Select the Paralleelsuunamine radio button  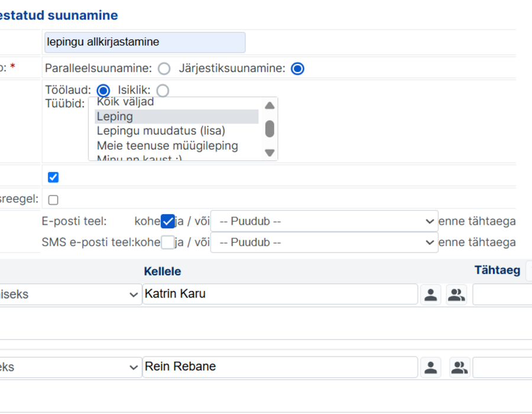point(164,69)
